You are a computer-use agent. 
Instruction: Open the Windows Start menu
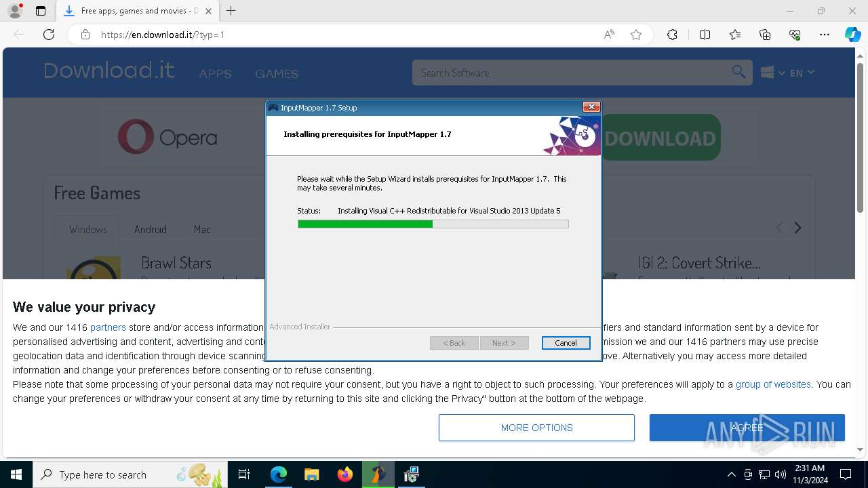point(16,474)
